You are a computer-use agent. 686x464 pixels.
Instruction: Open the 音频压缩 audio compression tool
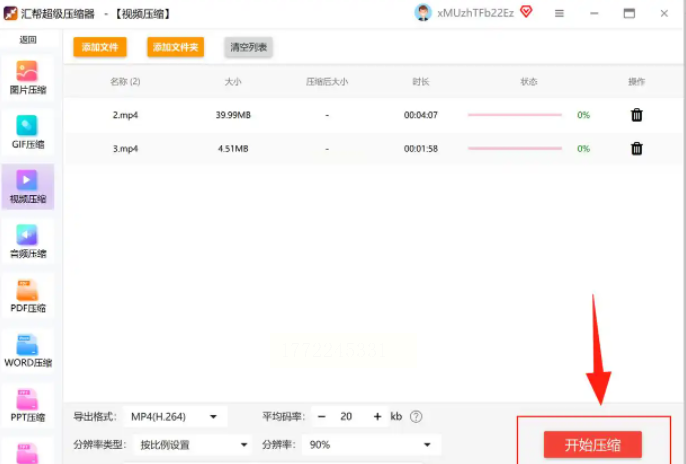coord(28,241)
